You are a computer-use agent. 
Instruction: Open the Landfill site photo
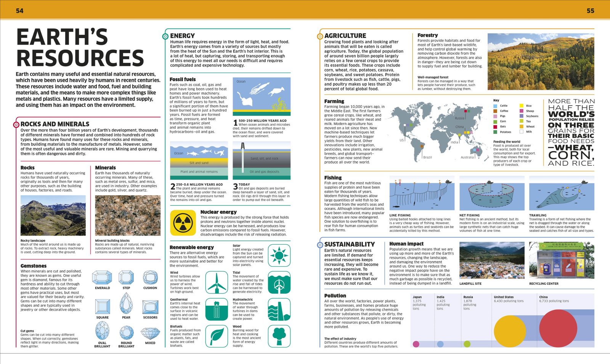coord(492,261)
